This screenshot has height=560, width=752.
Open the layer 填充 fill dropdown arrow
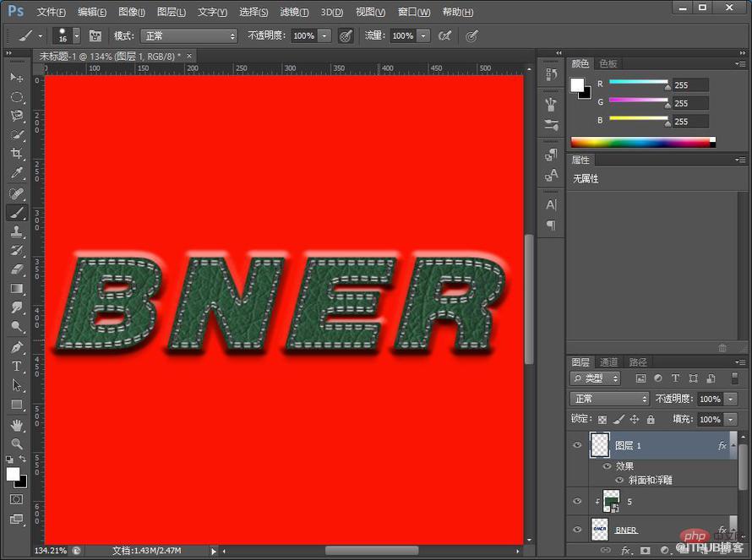[730, 420]
